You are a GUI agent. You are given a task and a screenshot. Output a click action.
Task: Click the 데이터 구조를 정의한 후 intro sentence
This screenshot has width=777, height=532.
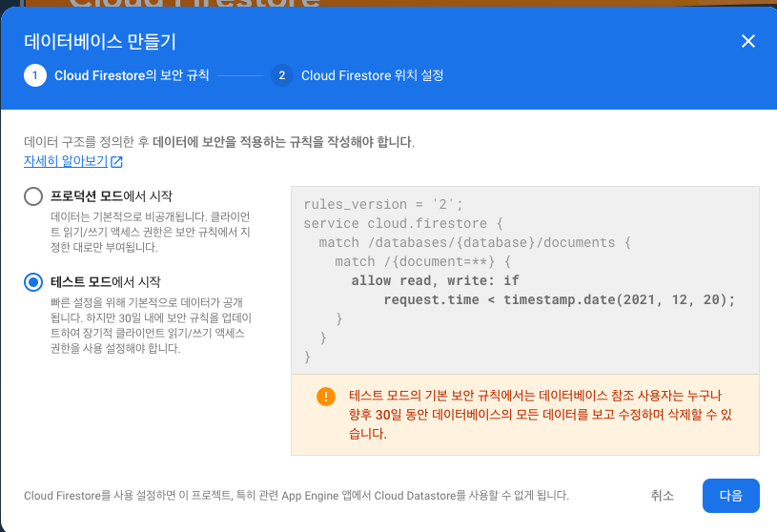coord(219,142)
